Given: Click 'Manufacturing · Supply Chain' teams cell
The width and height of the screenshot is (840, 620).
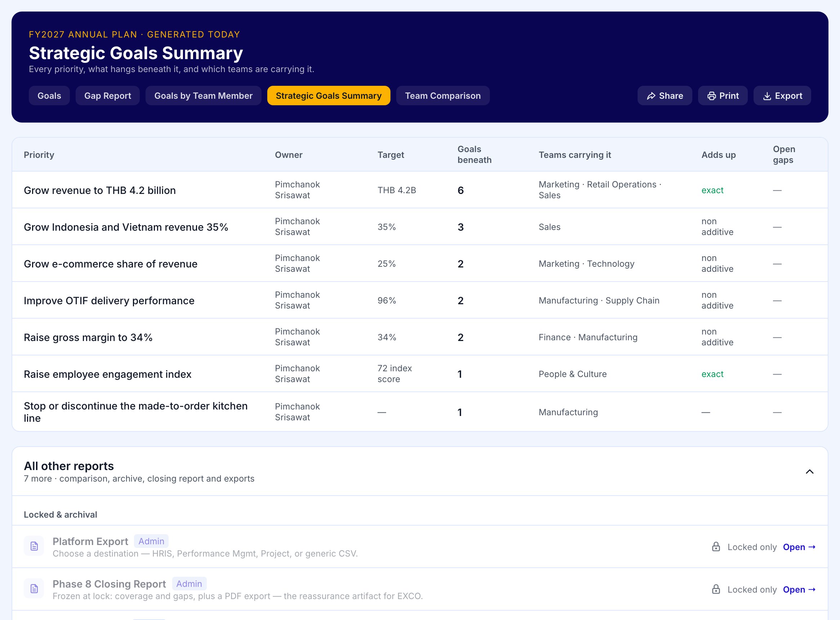Looking at the screenshot, I should pyautogui.click(x=599, y=300).
